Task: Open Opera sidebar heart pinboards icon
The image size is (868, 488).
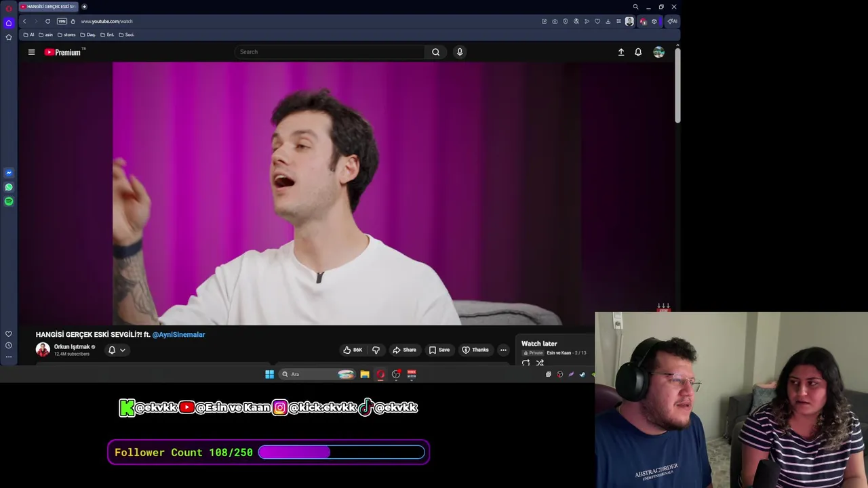Action: pos(9,334)
